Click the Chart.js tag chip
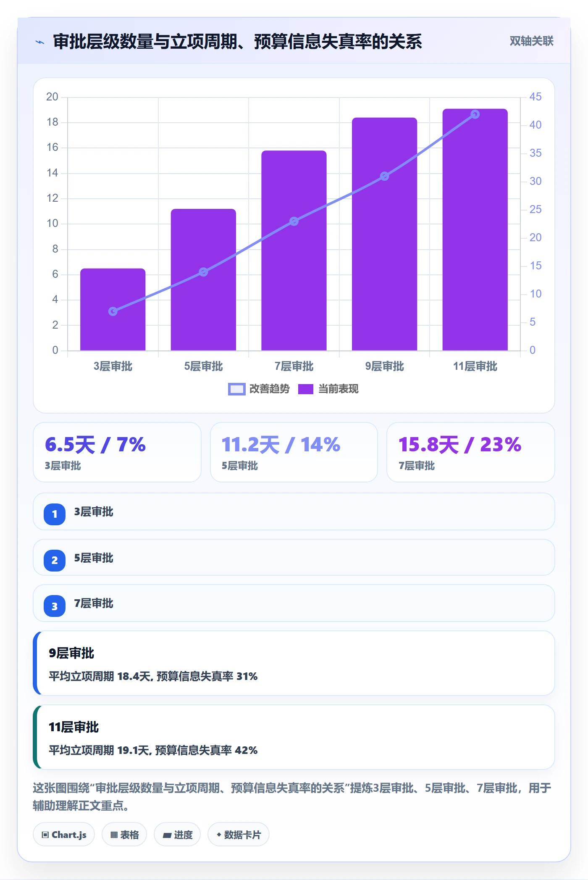The image size is (588, 880). (64, 835)
